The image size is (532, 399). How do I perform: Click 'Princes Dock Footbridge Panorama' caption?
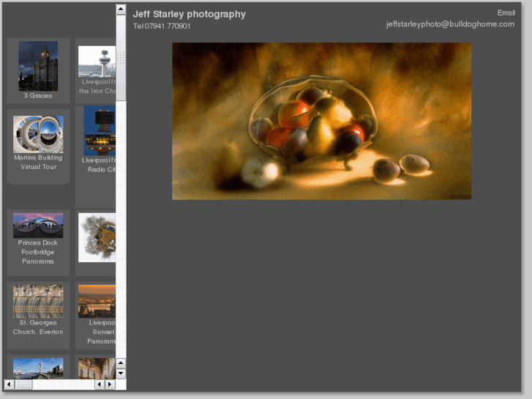[x=38, y=252]
